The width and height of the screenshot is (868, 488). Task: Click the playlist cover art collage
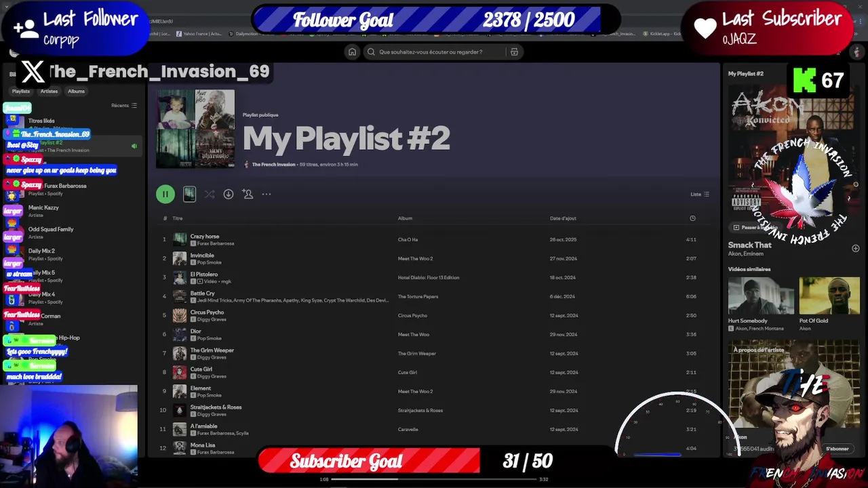point(195,129)
